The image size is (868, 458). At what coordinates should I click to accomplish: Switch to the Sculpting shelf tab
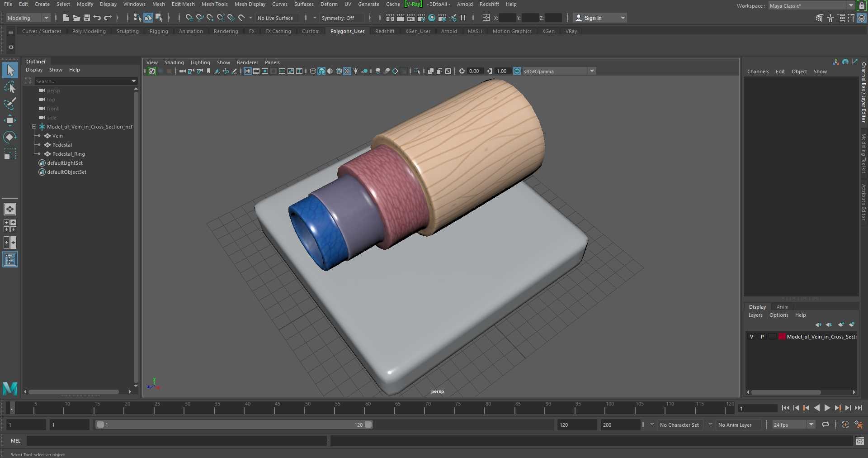(127, 31)
